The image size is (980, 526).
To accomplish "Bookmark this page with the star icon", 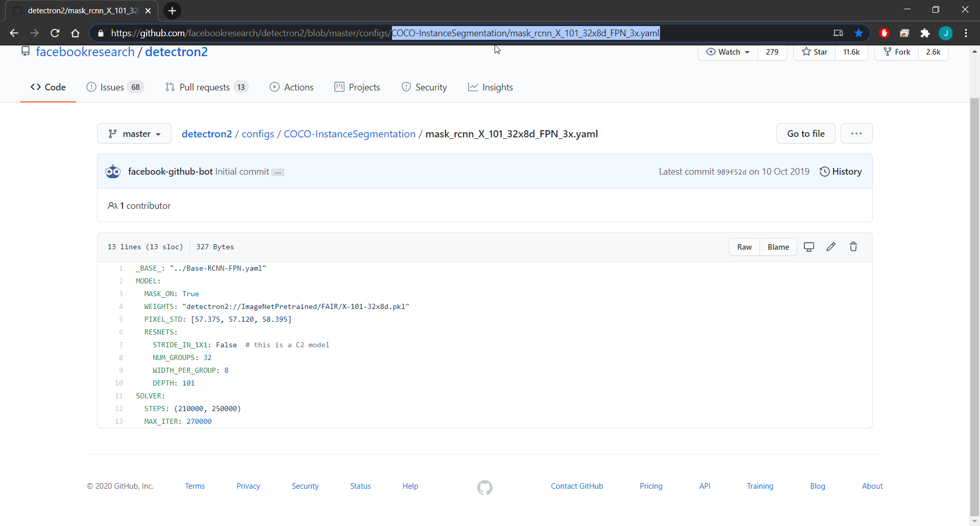I will point(859,33).
